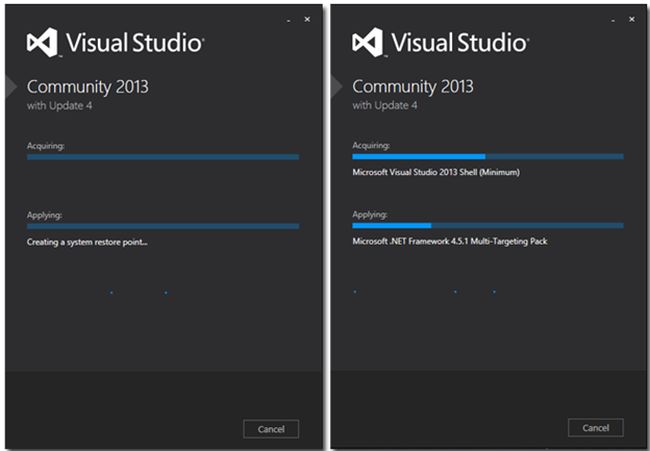The width and height of the screenshot is (650, 451).
Task: Click the 'Applying:' label in right window
Action: click(x=370, y=215)
